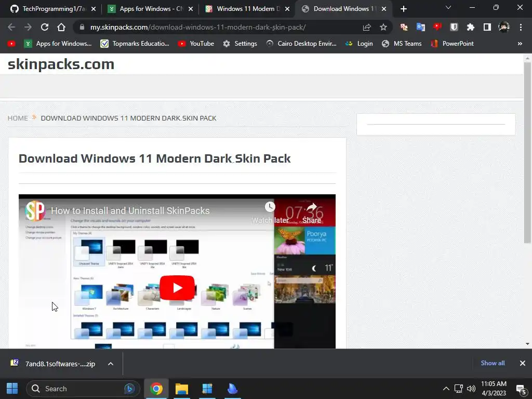Open the Extensions puzzle icon

point(471,27)
